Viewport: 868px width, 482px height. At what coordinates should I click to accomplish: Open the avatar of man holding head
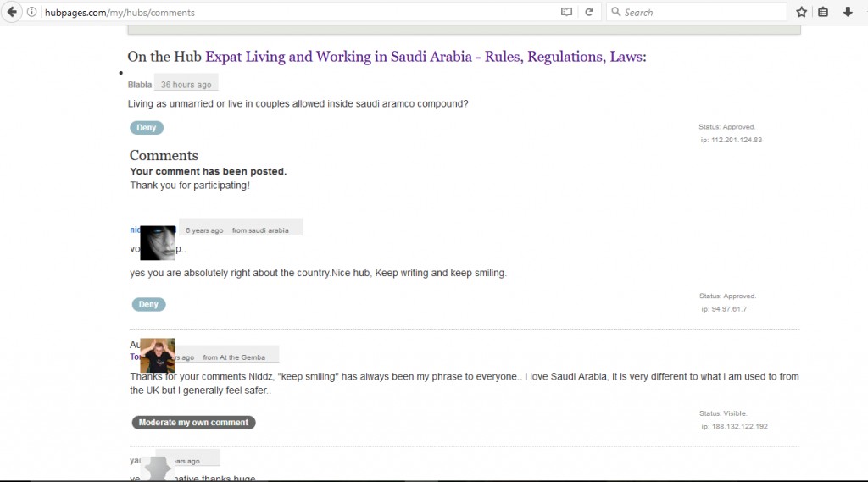pos(157,355)
